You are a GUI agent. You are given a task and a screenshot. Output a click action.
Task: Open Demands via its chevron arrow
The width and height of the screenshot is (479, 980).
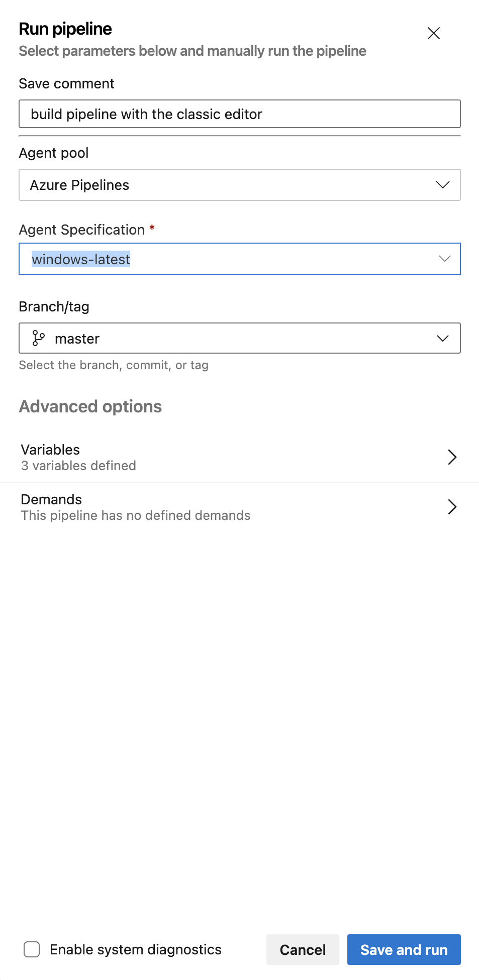pyautogui.click(x=452, y=507)
